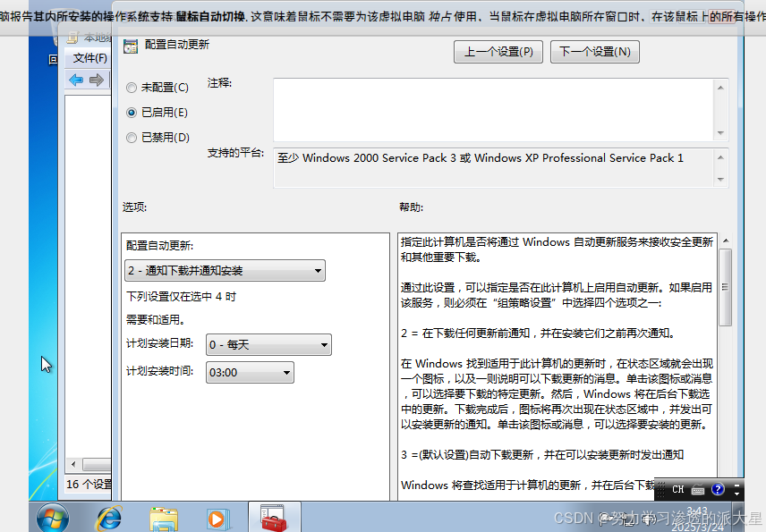Viewport: 766px width, 532px height.
Task: Click the back arrow in the policy editor toolbar
Action: 76,80
